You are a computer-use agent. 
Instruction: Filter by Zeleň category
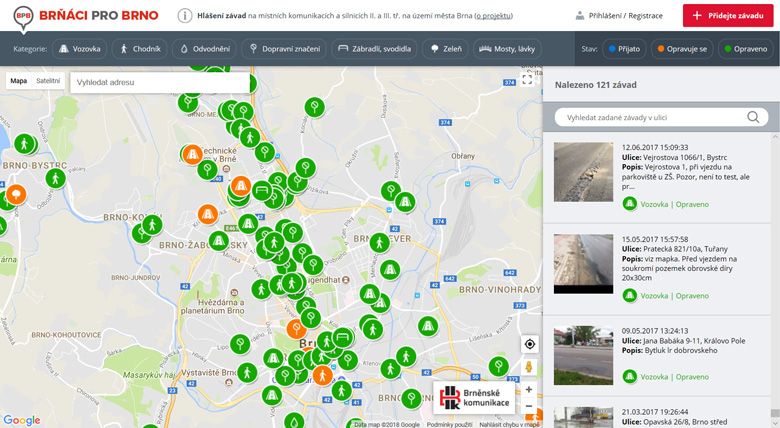tap(446, 49)
